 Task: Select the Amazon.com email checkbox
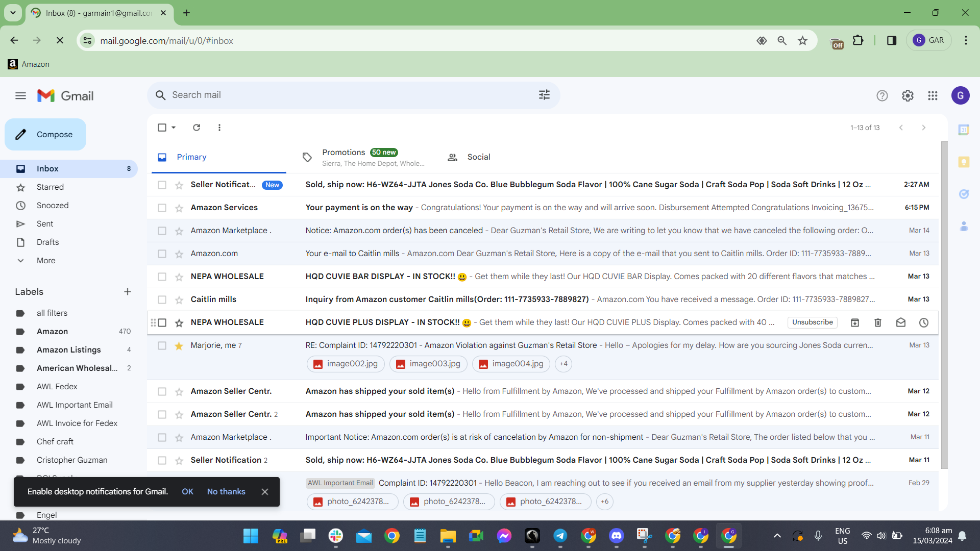click(x=162, y=254)
